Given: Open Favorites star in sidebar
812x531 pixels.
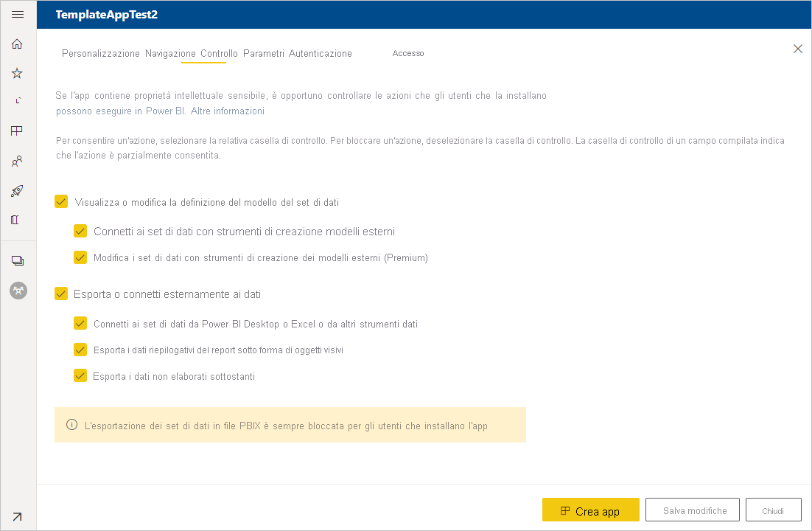Looking at the screenshot, I should [x=18, y=73].
